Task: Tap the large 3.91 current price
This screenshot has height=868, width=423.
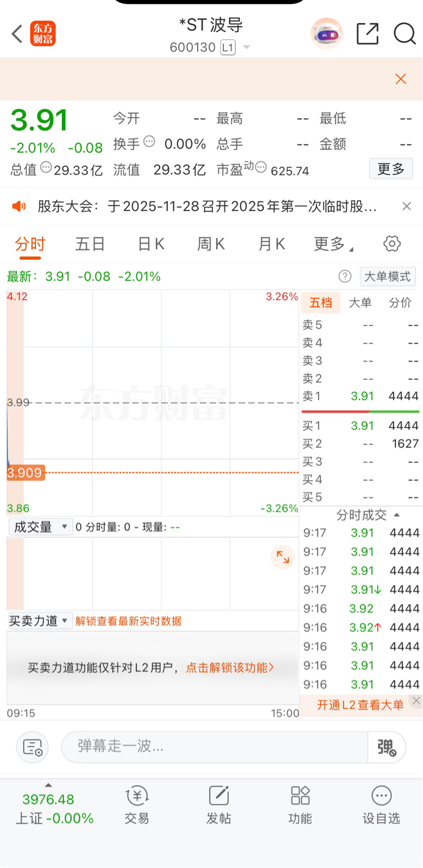Action: pyautogui.click(x=39, y=120)
